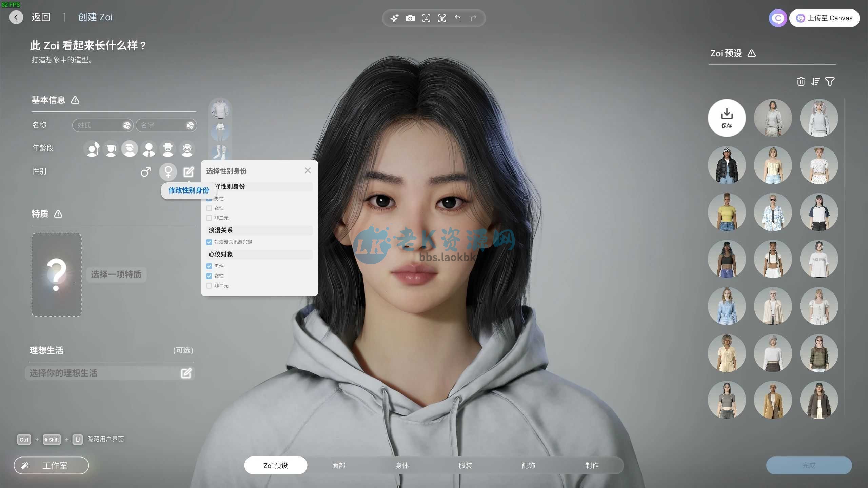Select the male gender symbol
Viewport: 868px width, 488px height.
point(146,172)
